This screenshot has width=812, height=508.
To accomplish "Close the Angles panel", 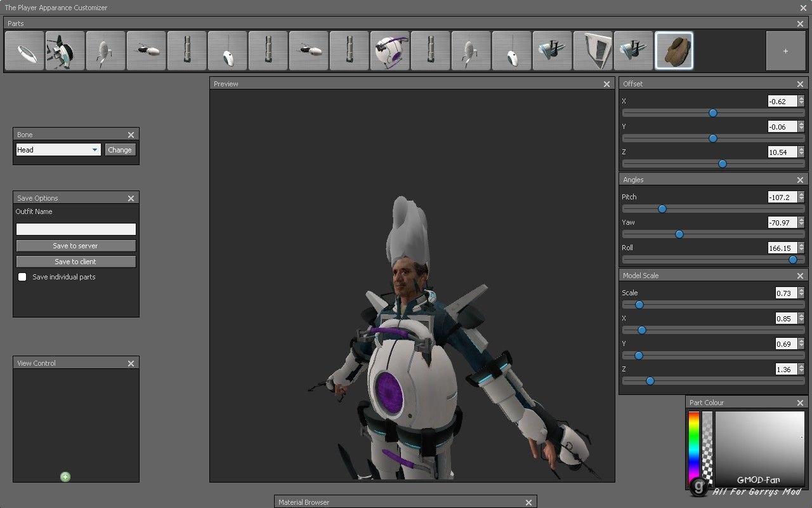I will pyautogui.click(x=800, y=180).
